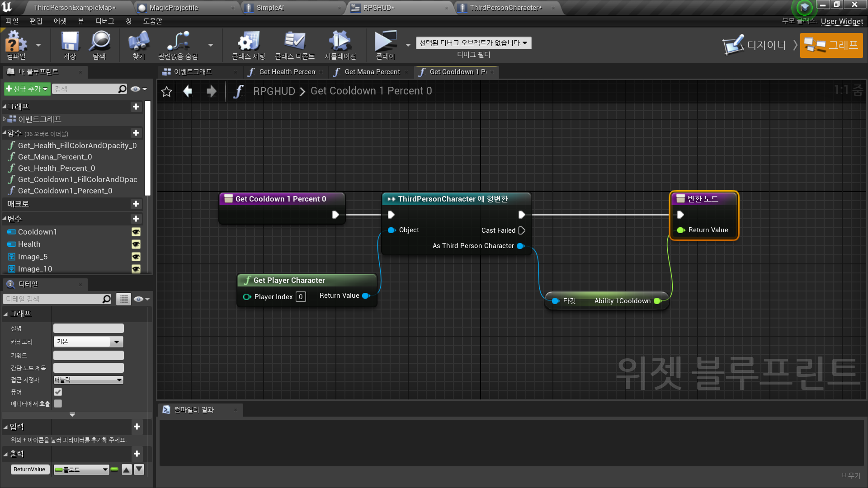Click the Simulation (시뮬레이션) toolbar icon
The height and width of the screenshot is (488, 868).
point(340,42)
